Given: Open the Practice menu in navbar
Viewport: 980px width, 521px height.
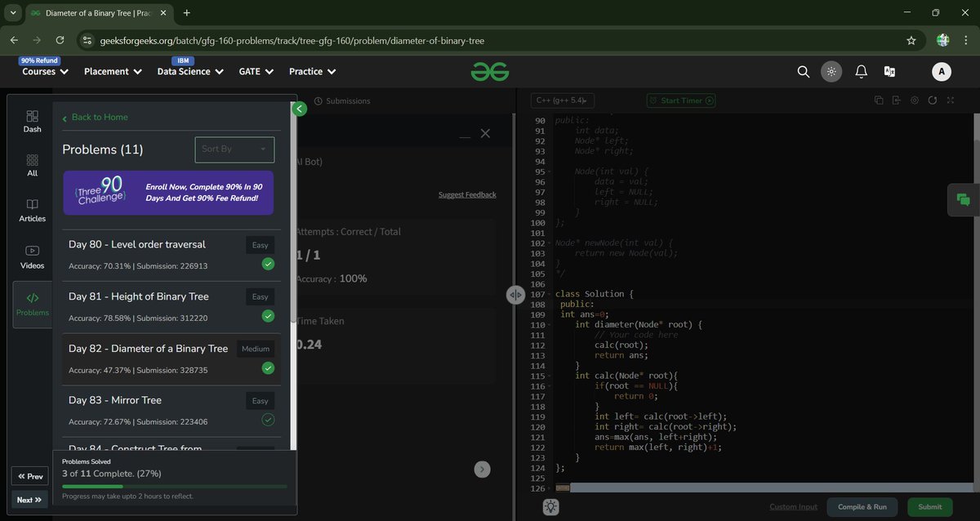Looking at the screenshot, I should (313, 72).
